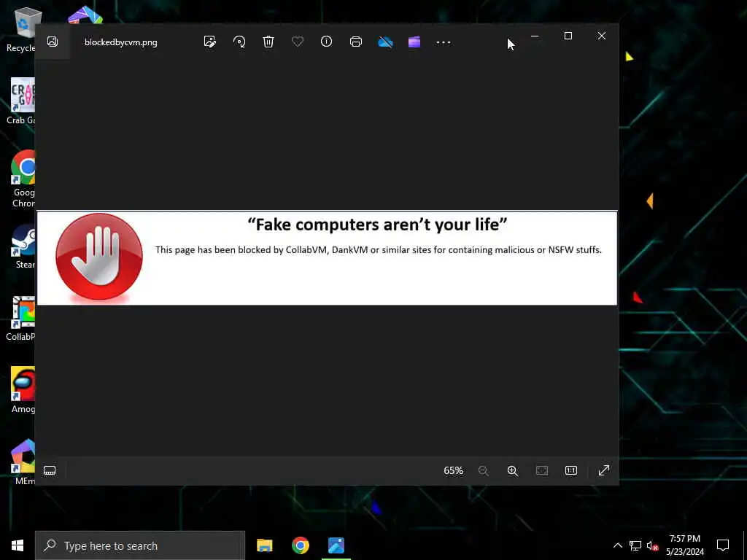This screenshot has width=747, height=560.
Task: Click the Edit image icon
Action: (210, 42)
